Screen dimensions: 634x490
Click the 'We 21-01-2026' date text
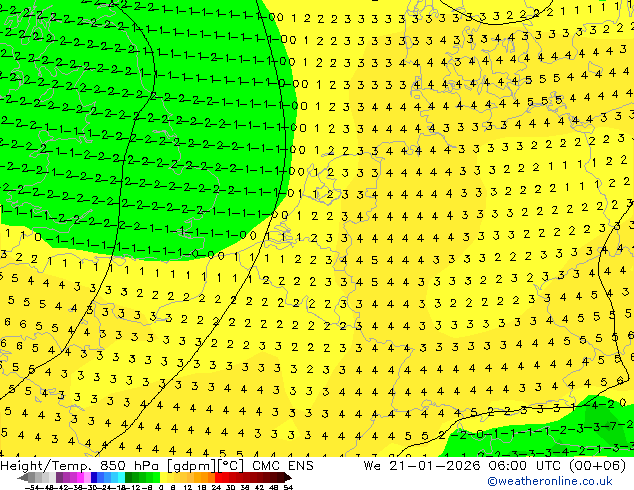422,466
